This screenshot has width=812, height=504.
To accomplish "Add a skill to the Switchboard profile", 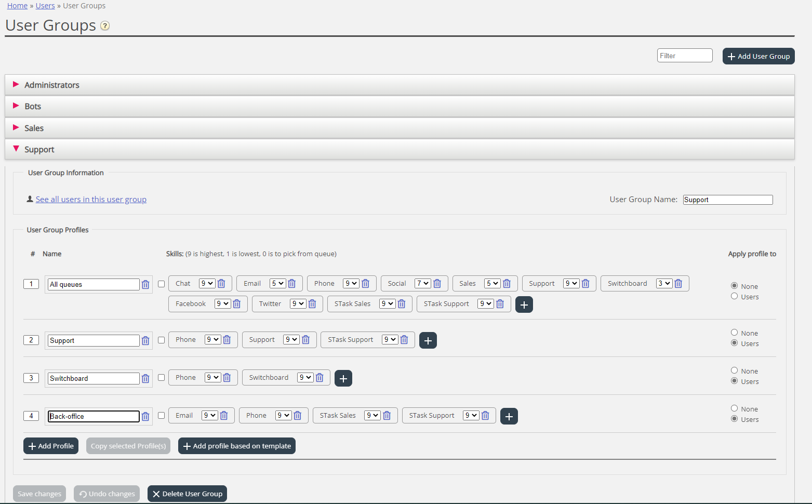I will click(343, 379).
